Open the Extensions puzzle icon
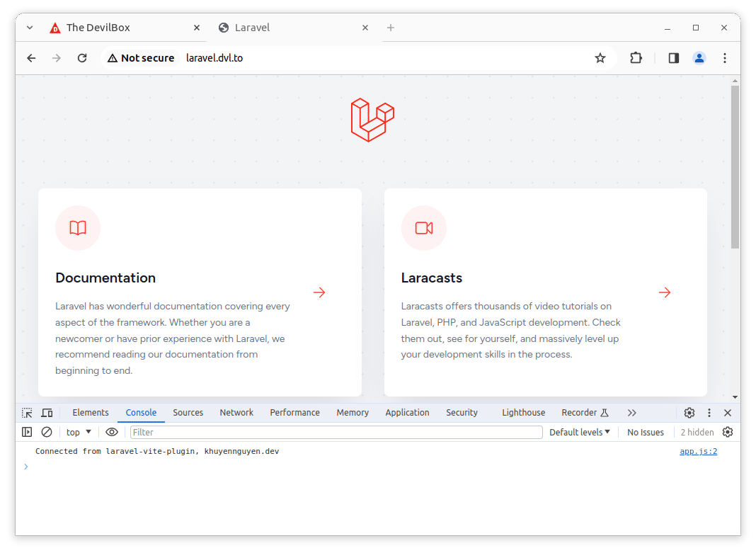The image size is (756, 553). tap(636, 58)
